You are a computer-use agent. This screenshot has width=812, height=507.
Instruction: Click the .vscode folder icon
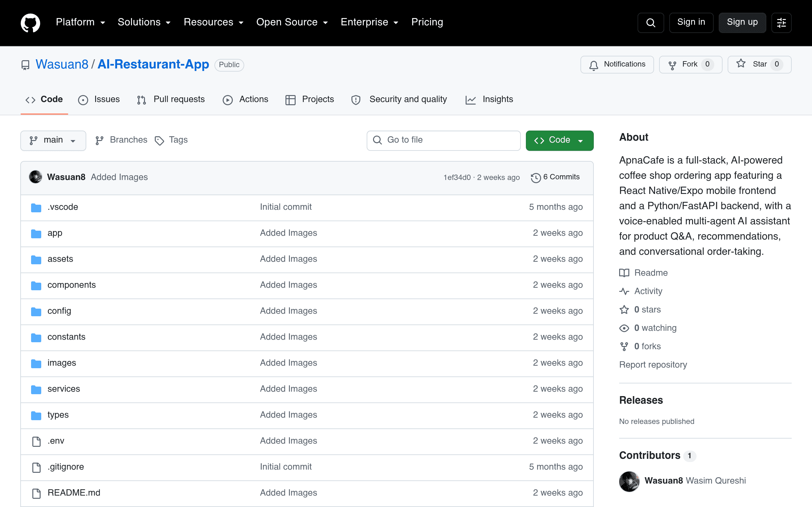(x=36, y=208)
